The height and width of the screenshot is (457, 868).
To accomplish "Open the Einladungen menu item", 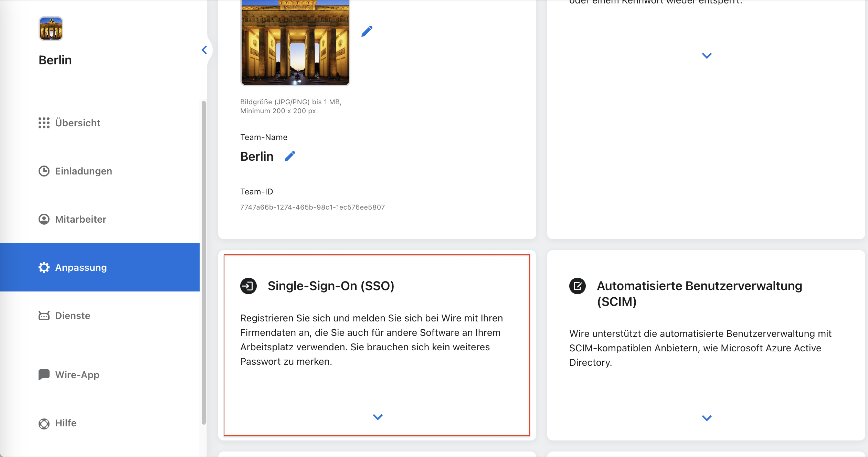I will click(x=100, y=171).
